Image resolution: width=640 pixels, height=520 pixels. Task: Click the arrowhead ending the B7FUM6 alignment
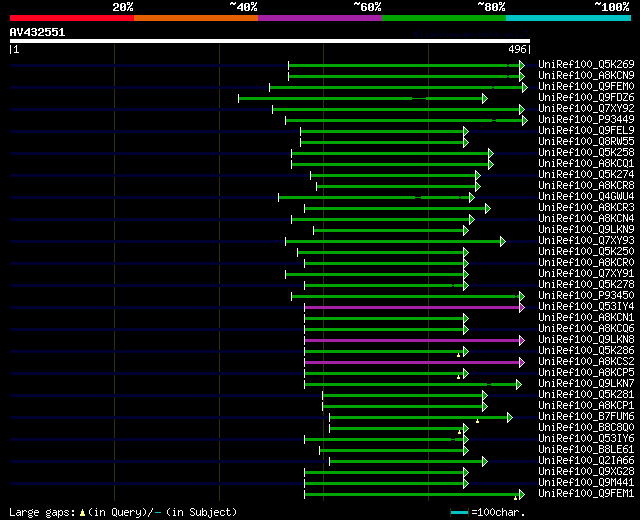click(510, 418)
